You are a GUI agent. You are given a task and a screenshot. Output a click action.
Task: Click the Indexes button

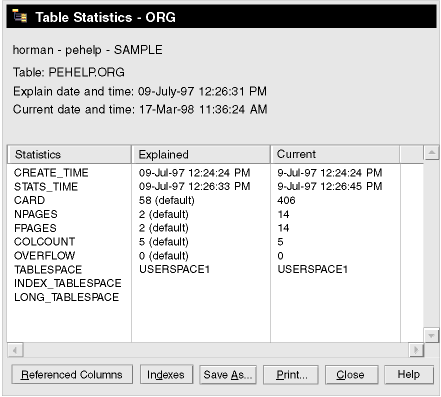pyautogui.click(x=166, y=375)
